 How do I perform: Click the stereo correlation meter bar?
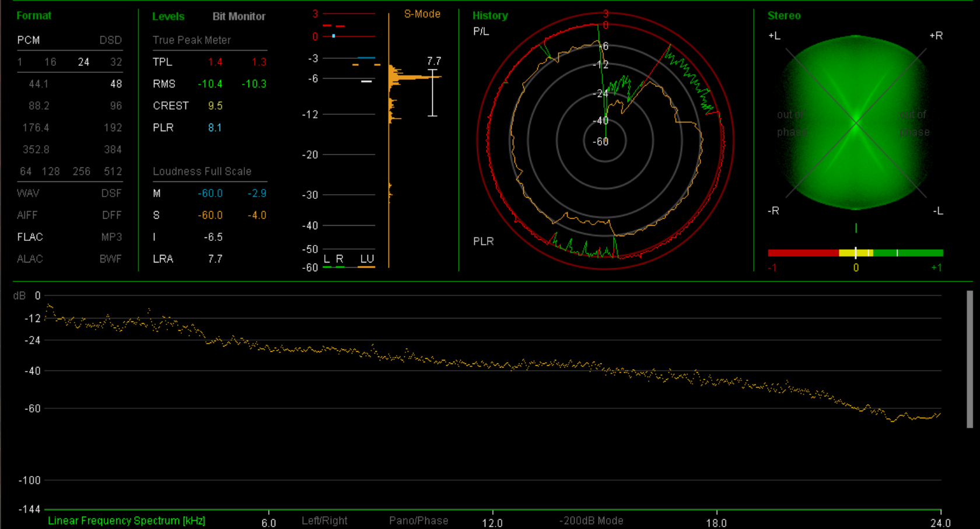(x=855, y=253)
